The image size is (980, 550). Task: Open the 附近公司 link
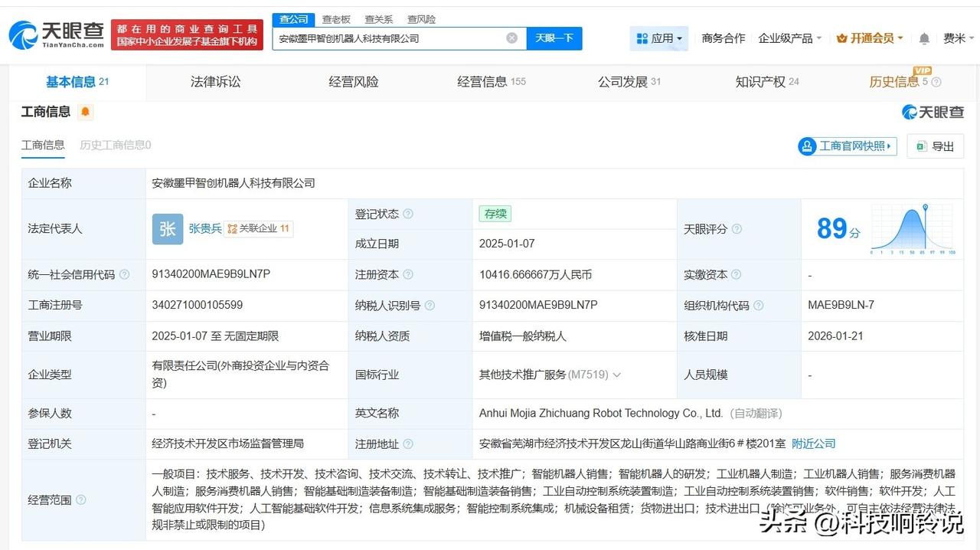click(x=813, y=444)
